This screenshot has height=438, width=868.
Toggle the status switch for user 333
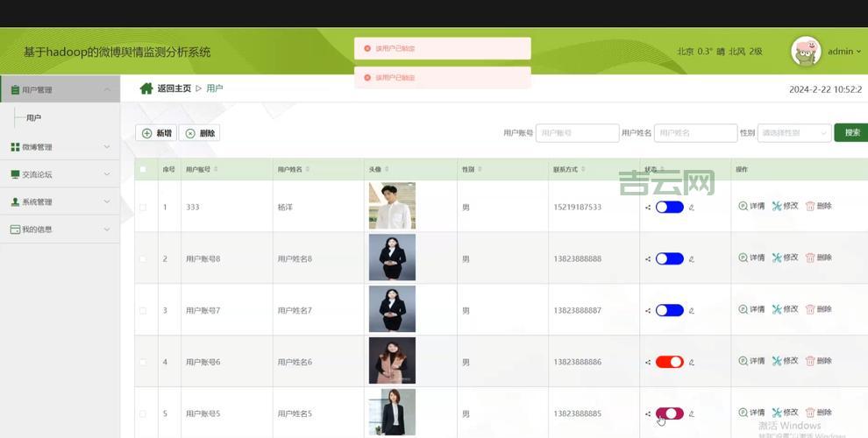click(669, 208)
